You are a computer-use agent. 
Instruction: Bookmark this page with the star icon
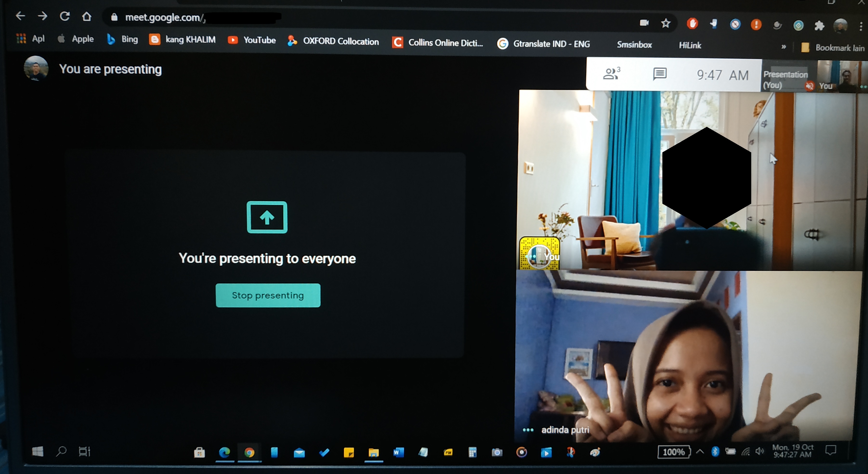click(666, 23)
